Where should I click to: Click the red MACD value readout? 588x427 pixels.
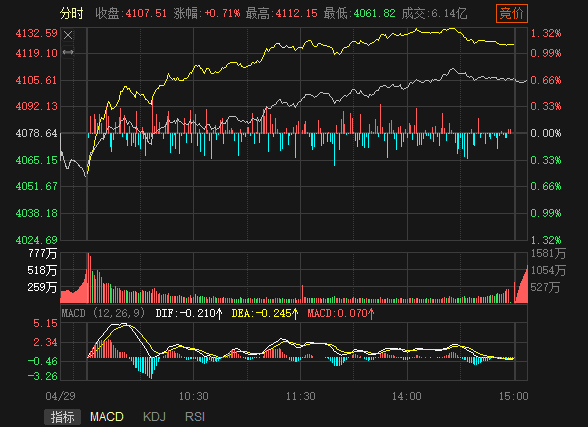pyautogui.click(x=340, y=313)
